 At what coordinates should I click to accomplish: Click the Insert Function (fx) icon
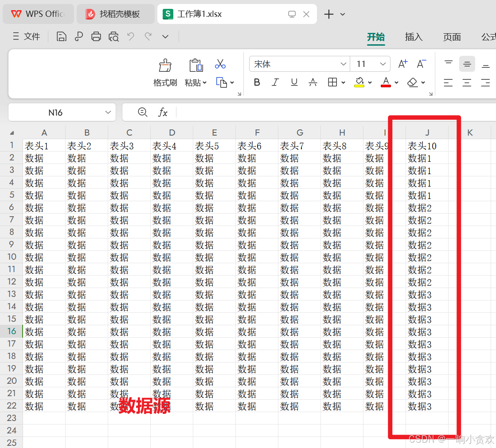(x=163, y=112)
